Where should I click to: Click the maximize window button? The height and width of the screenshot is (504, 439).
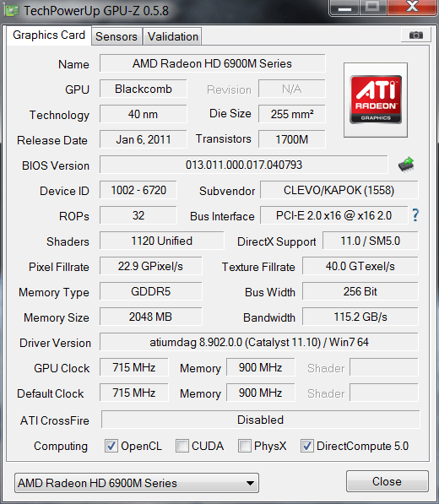point(373,8)
